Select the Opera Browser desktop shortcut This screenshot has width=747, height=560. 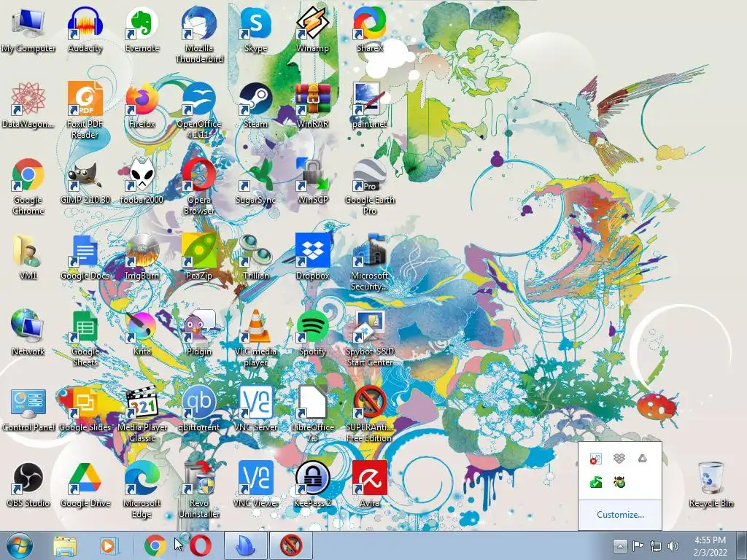(199, 186)
